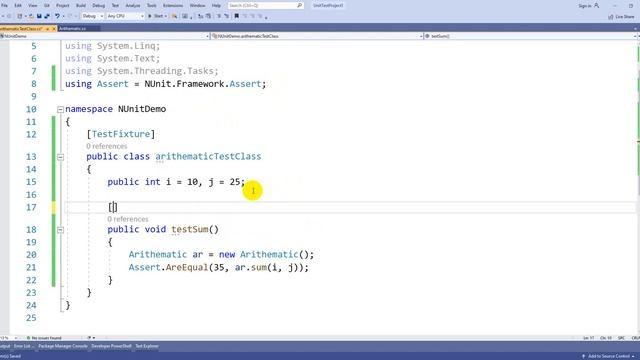This screenshot has width=640, height=360.
Task: Close the arithematicTestClass.cs tab
Action: point(54,29)
